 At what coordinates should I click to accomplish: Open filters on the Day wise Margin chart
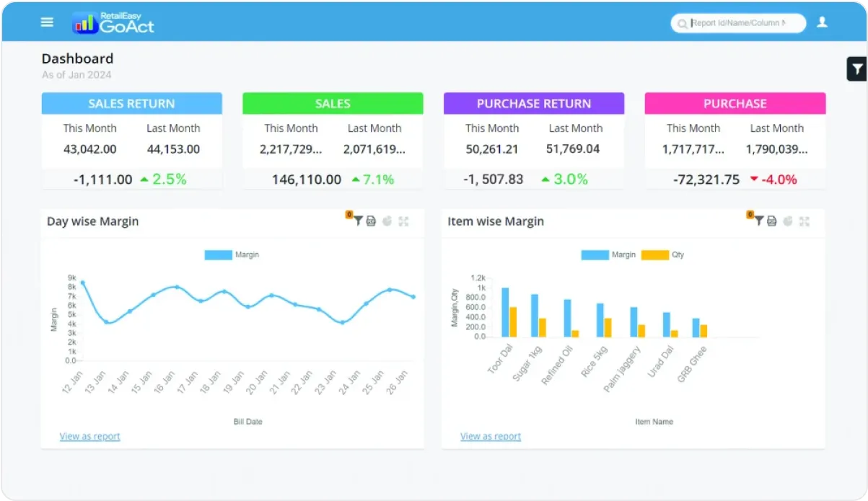(358, 221)
